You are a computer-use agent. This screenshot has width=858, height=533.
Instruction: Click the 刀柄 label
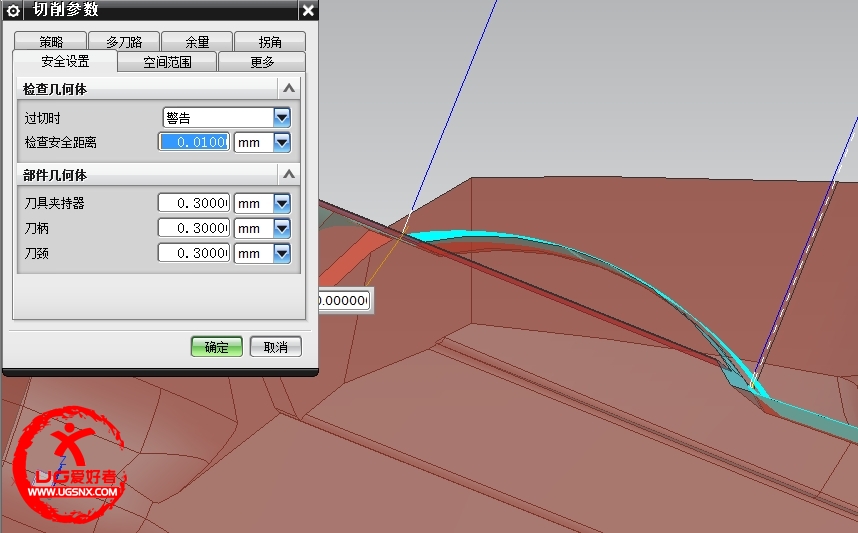pos(36,228)
